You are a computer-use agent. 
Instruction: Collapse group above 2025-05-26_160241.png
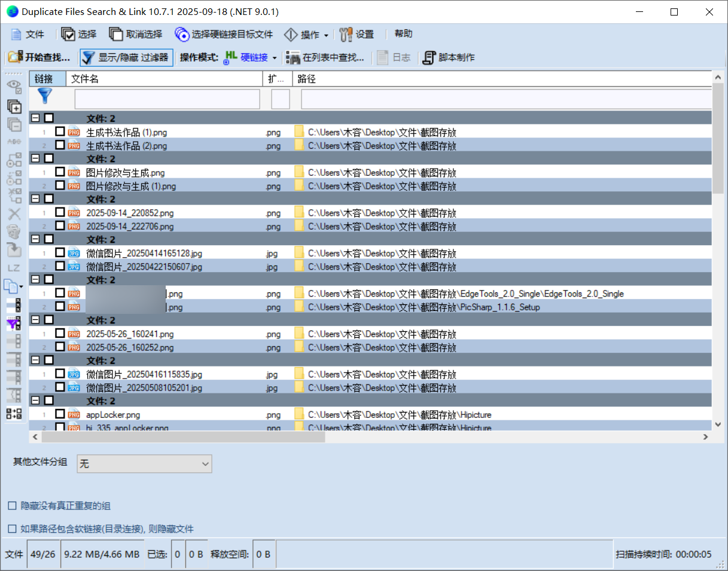tap(35, 320)
